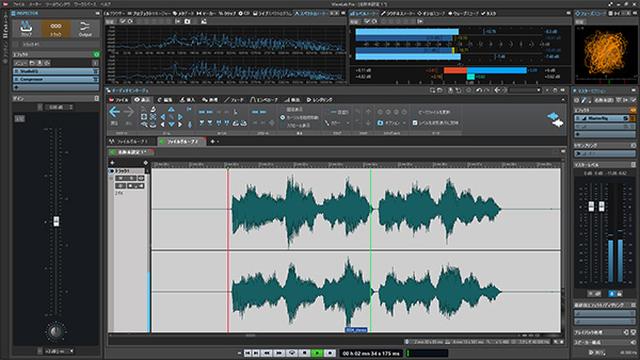Click the green marker line on waveform
This screenshot has height=360, width=640.
click(x=371, y=250)
